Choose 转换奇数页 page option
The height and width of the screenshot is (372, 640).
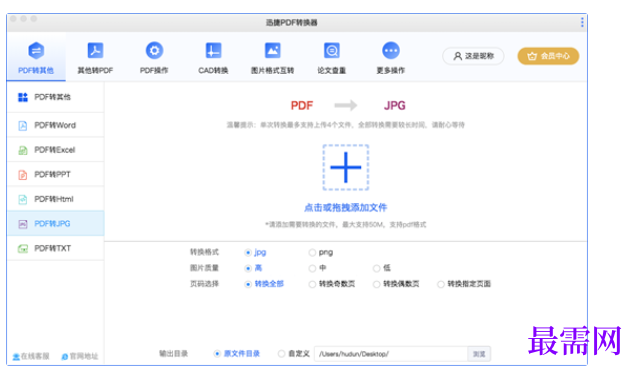click(312, 284)
